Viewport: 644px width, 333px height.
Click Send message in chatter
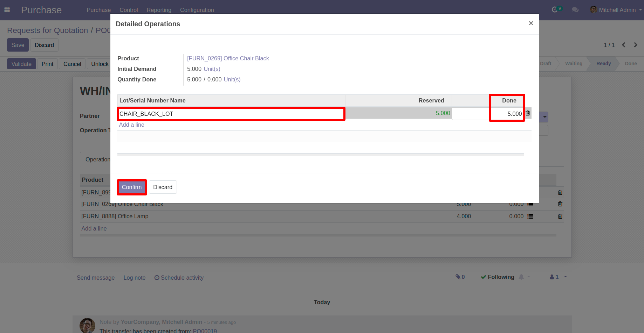click(96, 278)
